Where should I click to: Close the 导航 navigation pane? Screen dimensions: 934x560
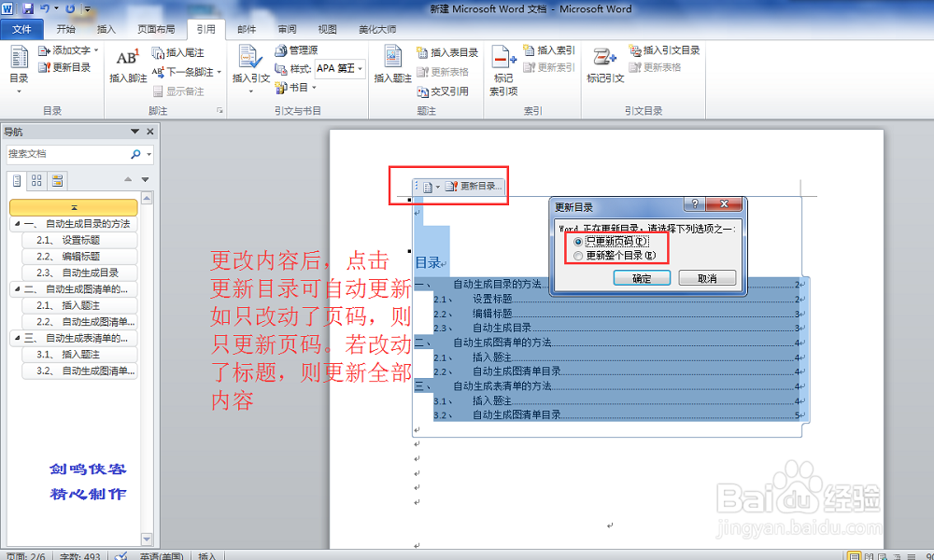150,132
